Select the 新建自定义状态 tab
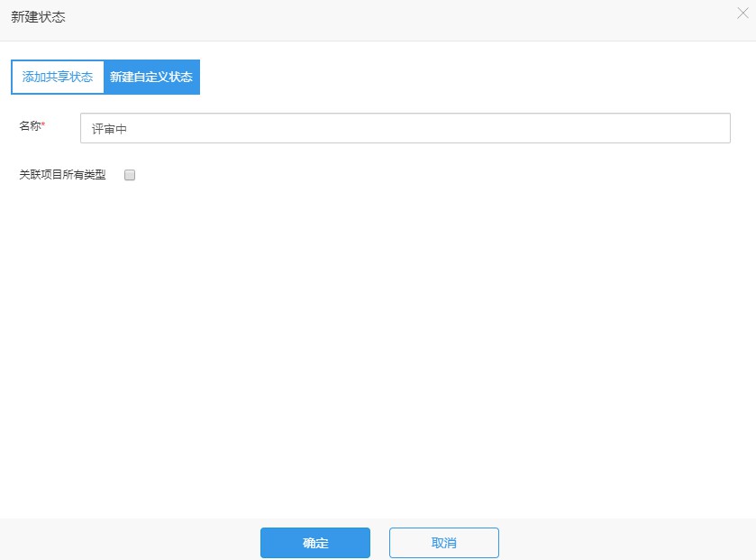 point(151,78)
